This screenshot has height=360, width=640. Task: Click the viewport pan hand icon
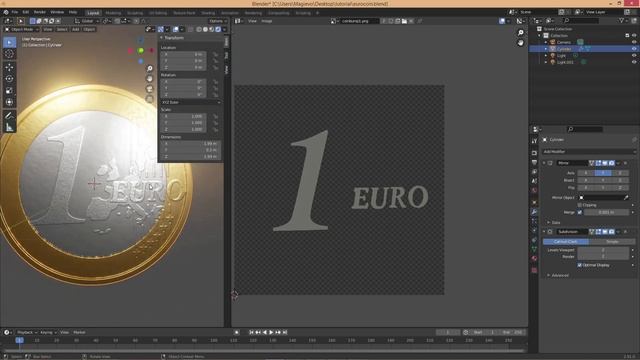tap(150, 78)
